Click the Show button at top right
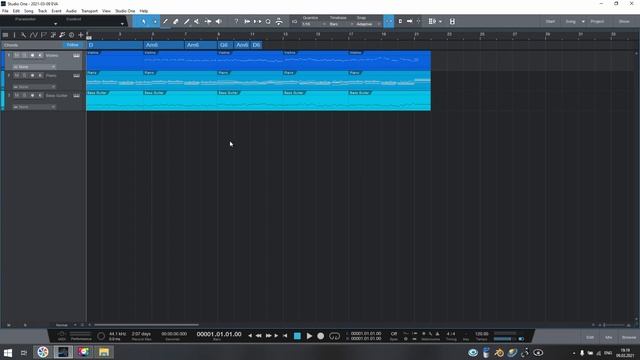The height and width of the screenshot is (360, 640). click(x=624, y=21)
